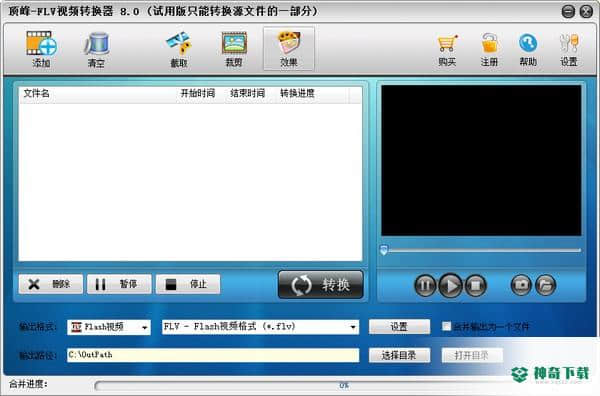Take a snapshot with the camera icon
This screenshot has height=396, width=600.
coord(521,285)
